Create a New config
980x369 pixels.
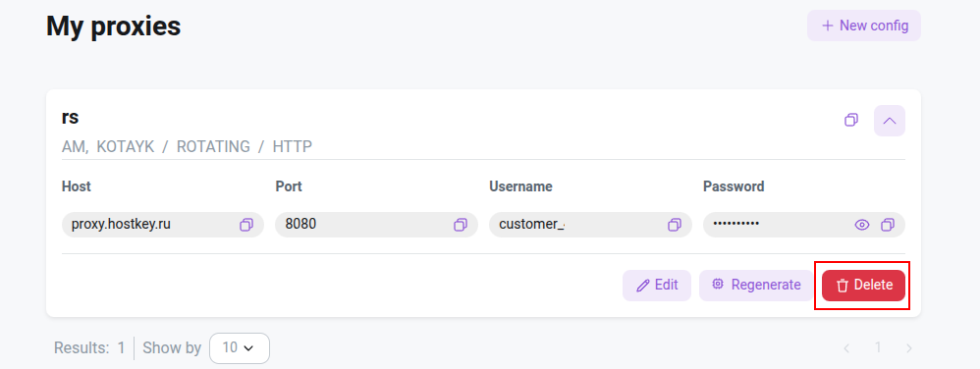[864, 26]
